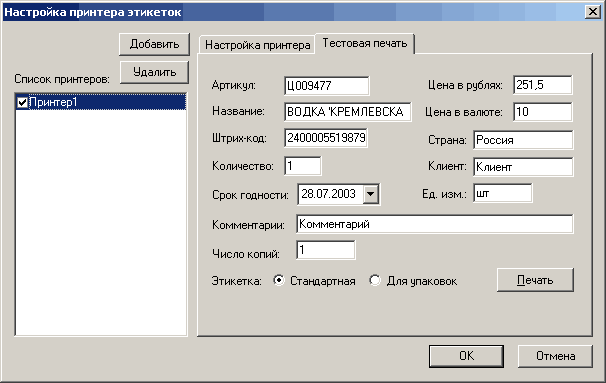Click into the Название field
Viewport: 606px width, 383px height.
[347, 112]
